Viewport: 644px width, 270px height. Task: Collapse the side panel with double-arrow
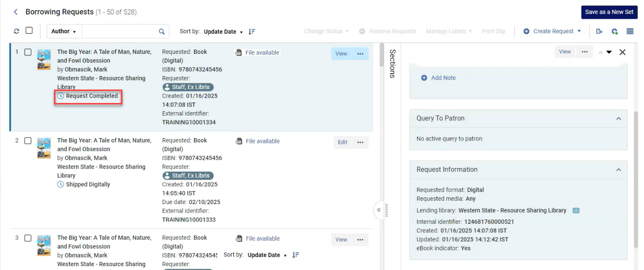(x=379, y=210)
